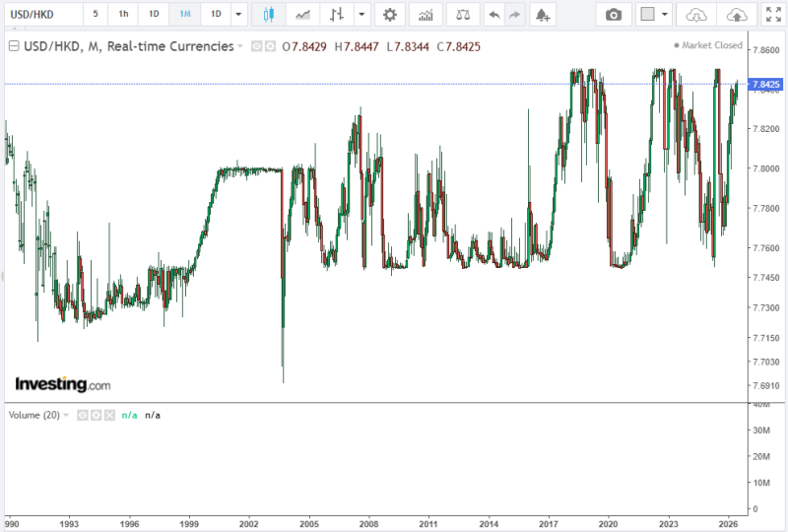
Task: Load chart layout from cloud
Action: click(696, 15)
